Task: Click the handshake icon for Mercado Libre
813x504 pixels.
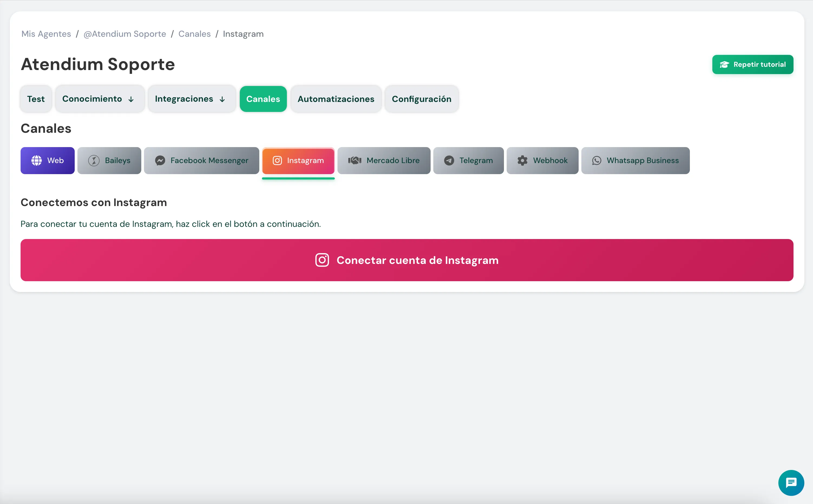Action: coord(355,160)
